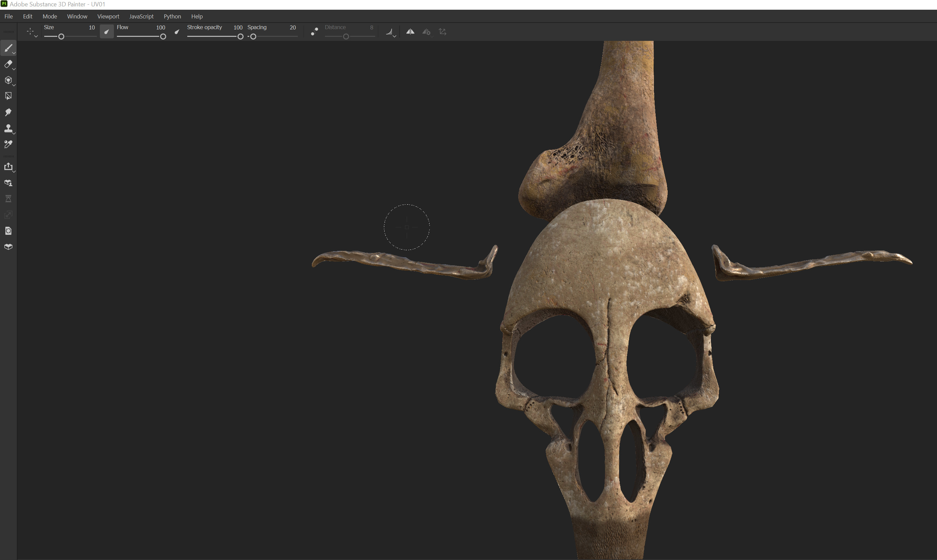937x560 pixels.
Task: Toggle pen pressure for Size
Action: coord(107,32)
